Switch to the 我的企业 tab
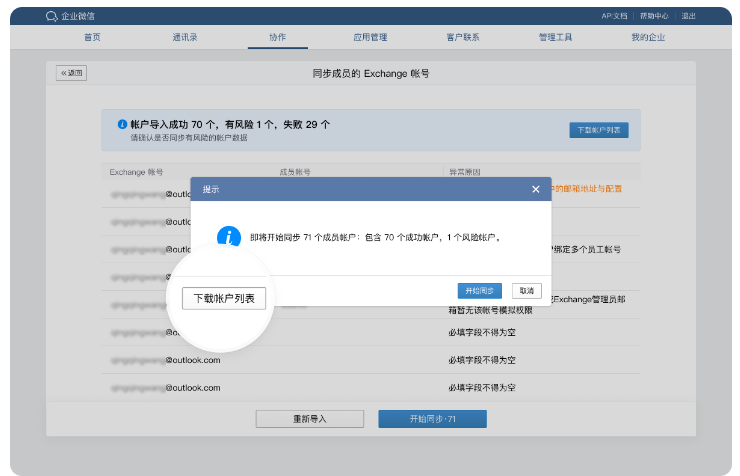Image resolution: width=740 pixels, height=476 pixels. point(647,37)
